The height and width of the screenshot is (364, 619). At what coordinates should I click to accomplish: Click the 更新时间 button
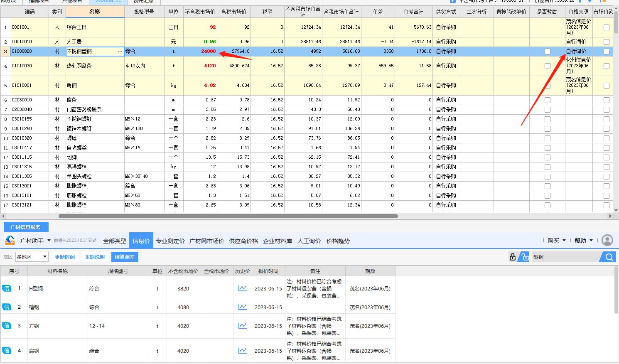pyautogui.click(x=65, y=257)
